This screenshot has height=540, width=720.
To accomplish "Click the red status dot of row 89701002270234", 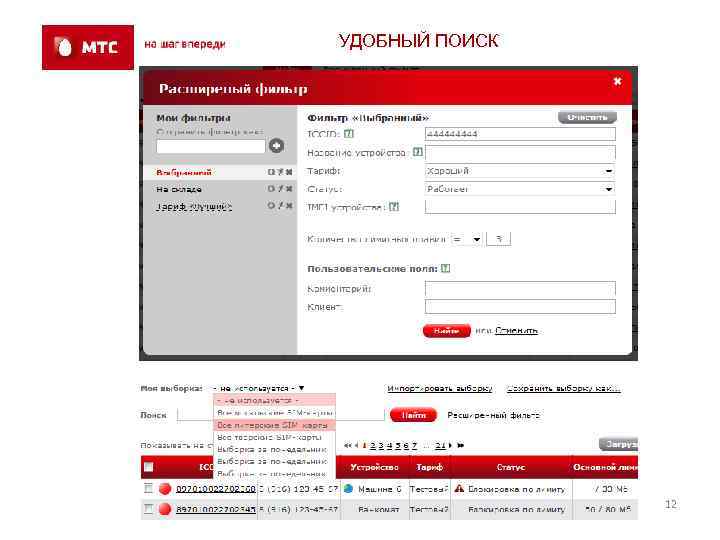I will pos(165,509).
